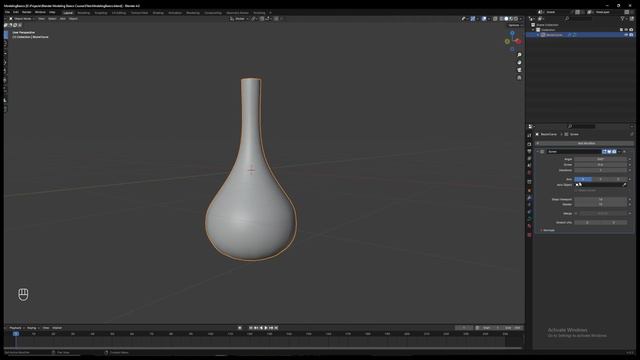640x360 pixels.
Task: Toggle X-ray mode in viewport header
Action: (495, 19)
